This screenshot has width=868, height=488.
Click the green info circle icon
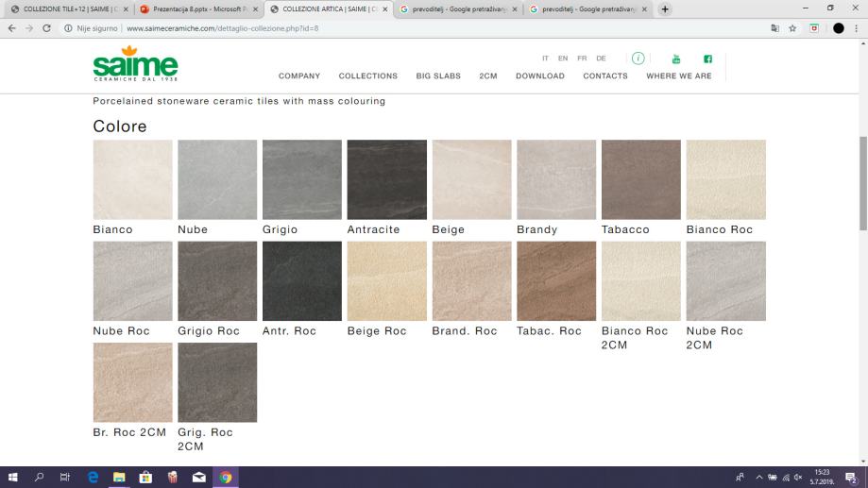638,59
